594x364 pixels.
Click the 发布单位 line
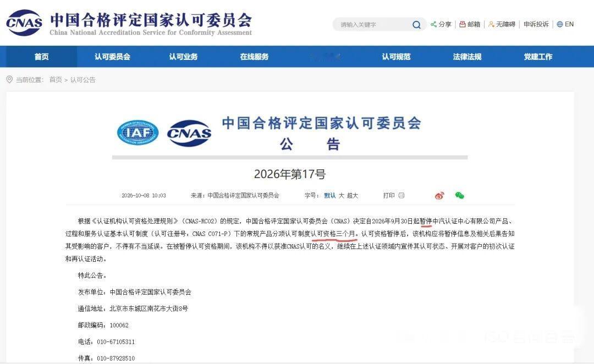click(x=135, y=292)
